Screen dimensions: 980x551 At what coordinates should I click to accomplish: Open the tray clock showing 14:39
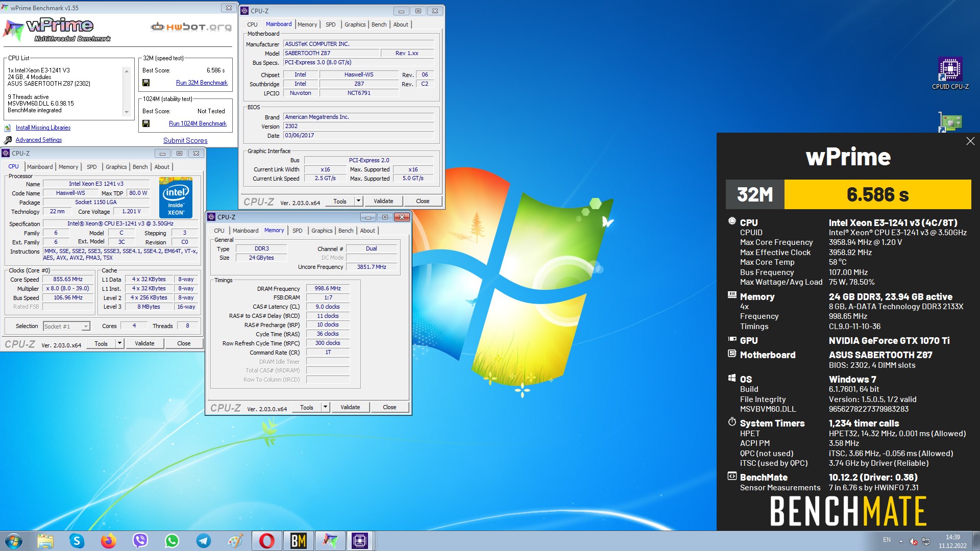click(952, 541)
